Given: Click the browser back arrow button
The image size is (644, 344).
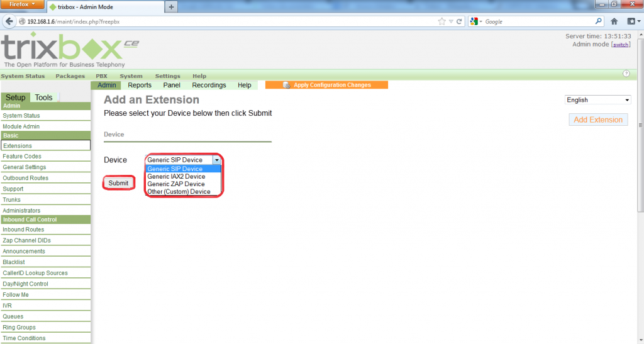Looking at the screenshot, I should point(9,21).
